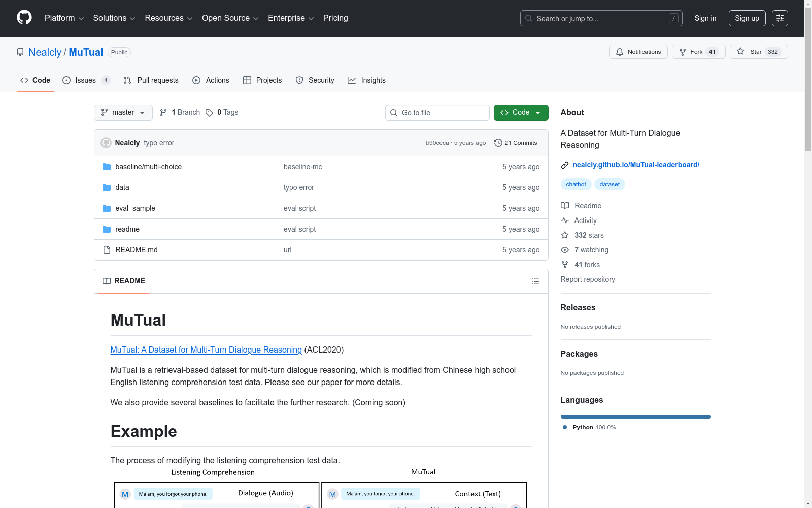
Task: Open the green Code dropdown button
Action: [x=521, y=113]
